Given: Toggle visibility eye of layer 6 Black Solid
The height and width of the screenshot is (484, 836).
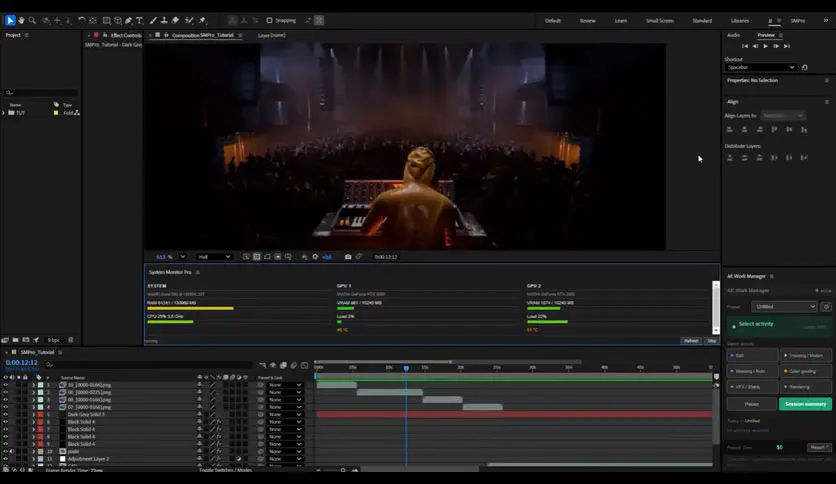Looking at the screenshot, I should 5,422.
